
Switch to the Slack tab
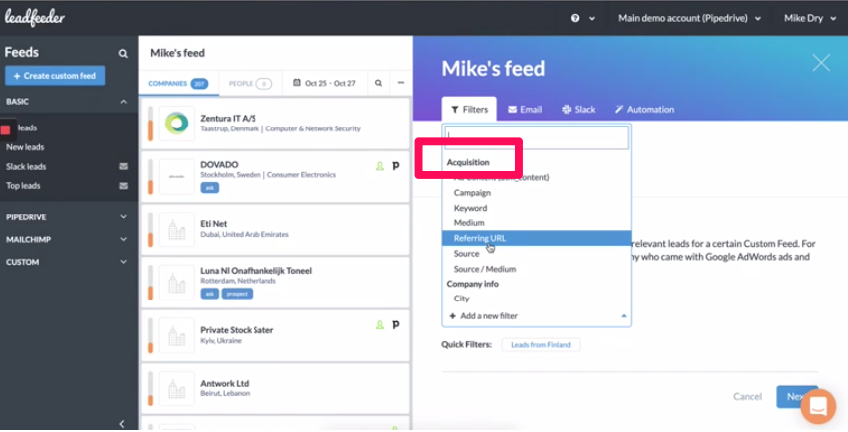[x=578, y=110]
